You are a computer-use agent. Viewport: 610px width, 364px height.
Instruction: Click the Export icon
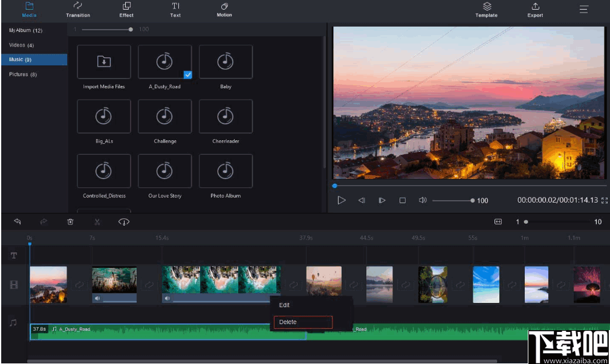coord(534,10)
